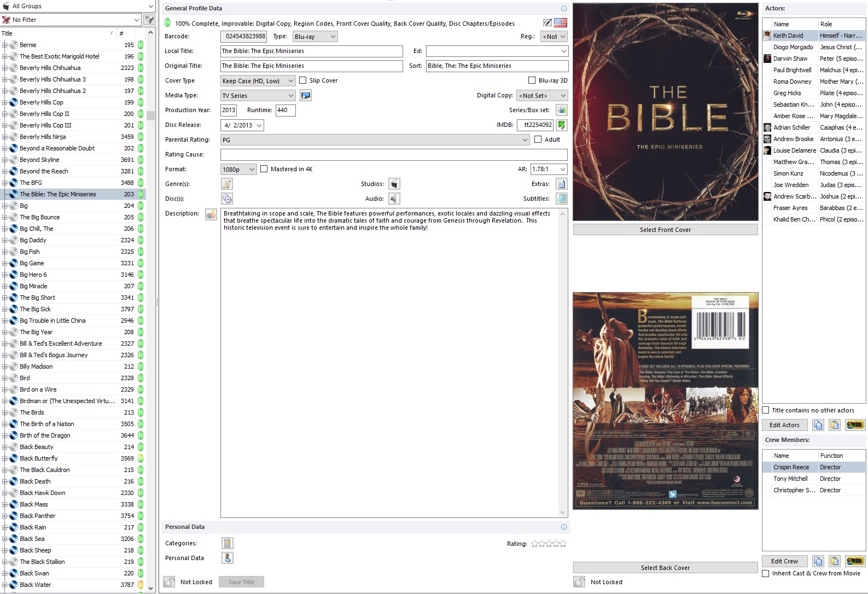Screen dimensions: 868x594
Task: Click the Personal Data section info icon
Action: [x=564, y=527]
